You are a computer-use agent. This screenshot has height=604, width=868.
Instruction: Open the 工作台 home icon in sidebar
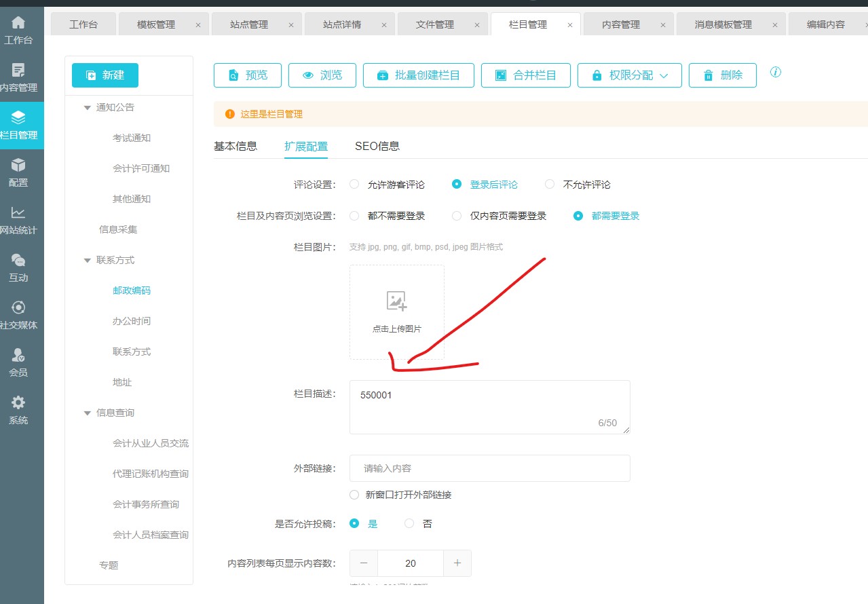18,23
